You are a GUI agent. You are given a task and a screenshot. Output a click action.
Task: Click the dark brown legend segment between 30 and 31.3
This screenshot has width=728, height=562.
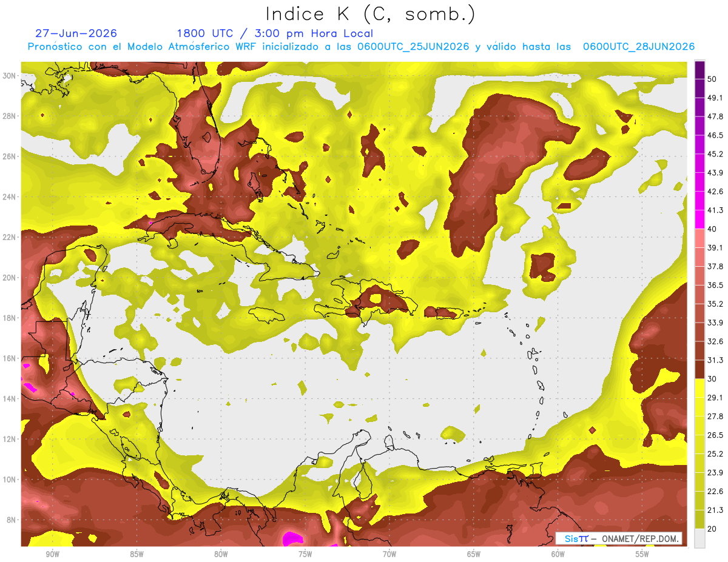[x=699, y=369]
